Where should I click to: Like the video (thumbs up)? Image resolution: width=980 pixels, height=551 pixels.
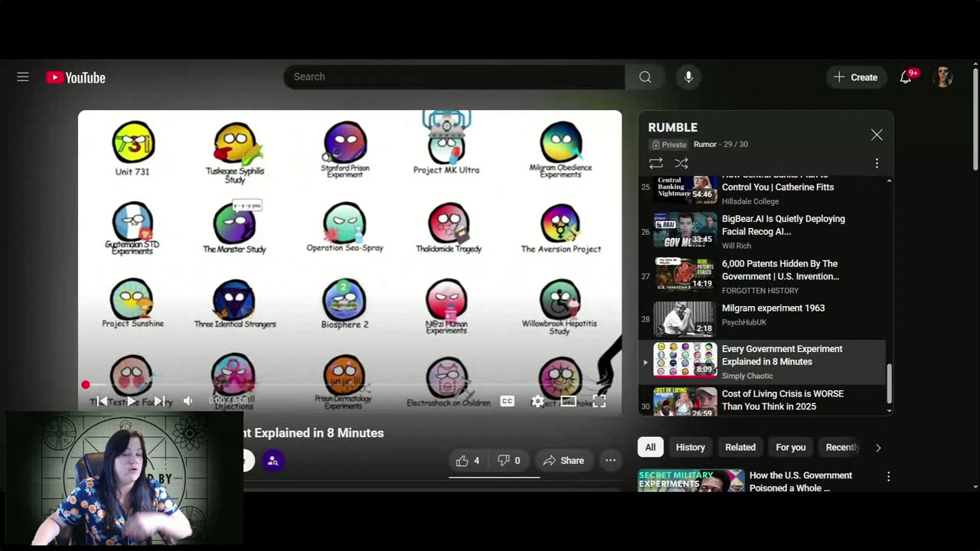pos(467,461)
